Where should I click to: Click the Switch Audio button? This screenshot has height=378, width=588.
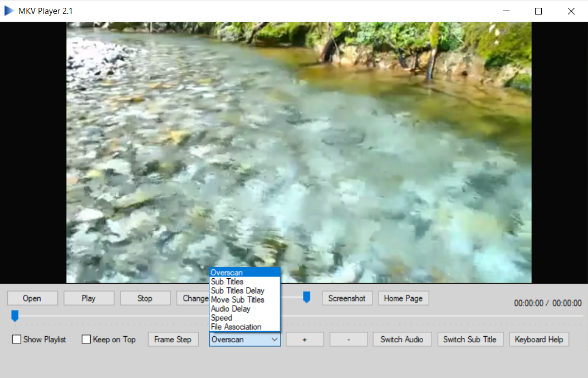click(x=402, y=340)
